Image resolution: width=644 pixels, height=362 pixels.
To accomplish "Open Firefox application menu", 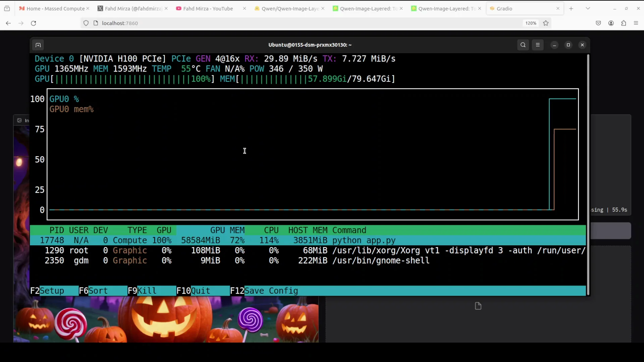I will coord(636,23).
